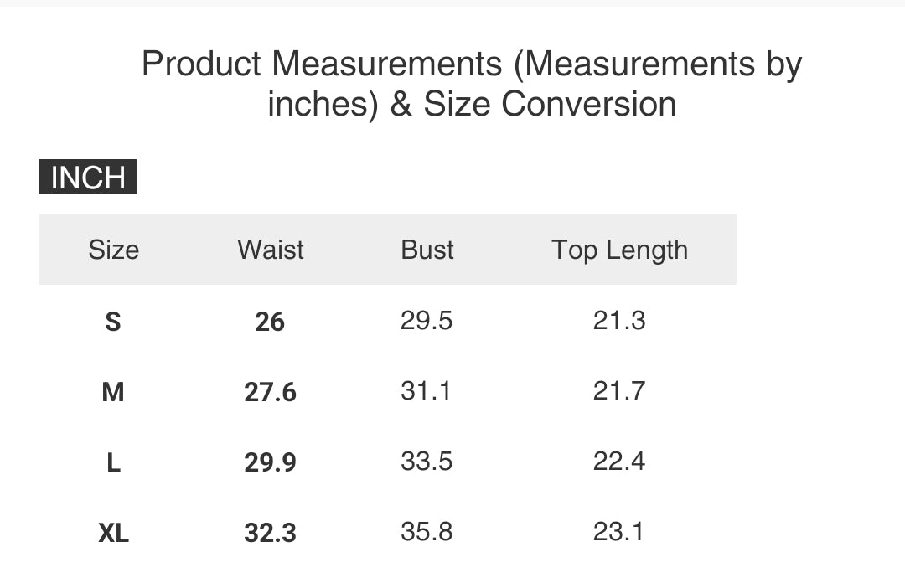Select the XL size row label

[114, 534]
